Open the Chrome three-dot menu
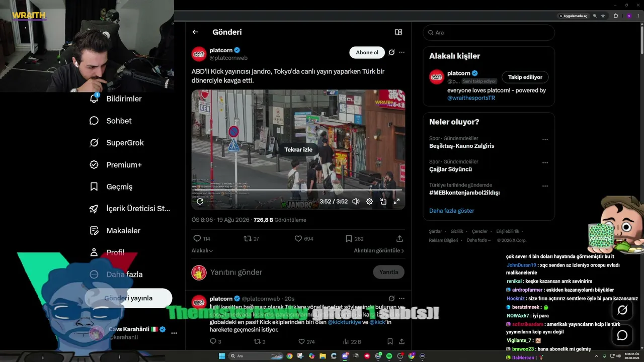644x362 pixels. [639, 16]
